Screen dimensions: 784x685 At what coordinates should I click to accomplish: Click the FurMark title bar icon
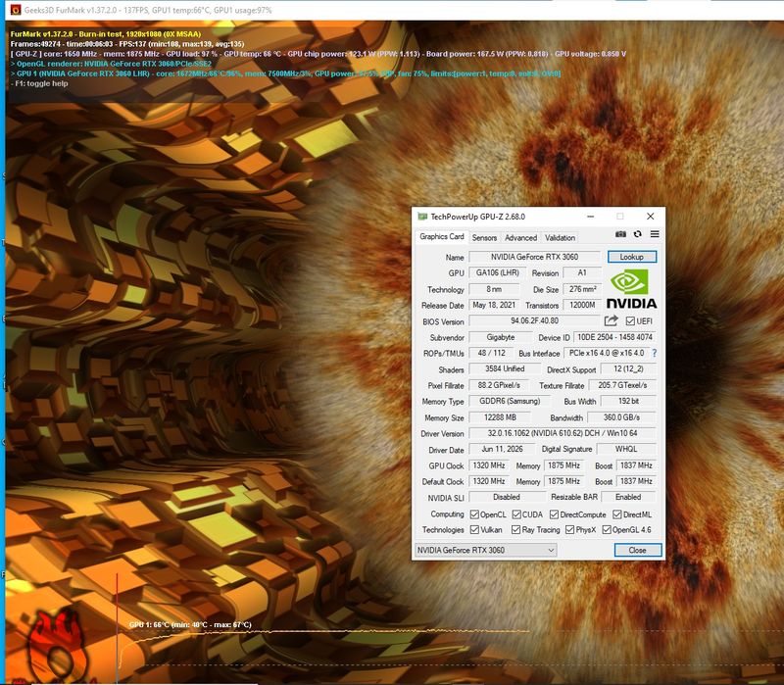point(16,10)
